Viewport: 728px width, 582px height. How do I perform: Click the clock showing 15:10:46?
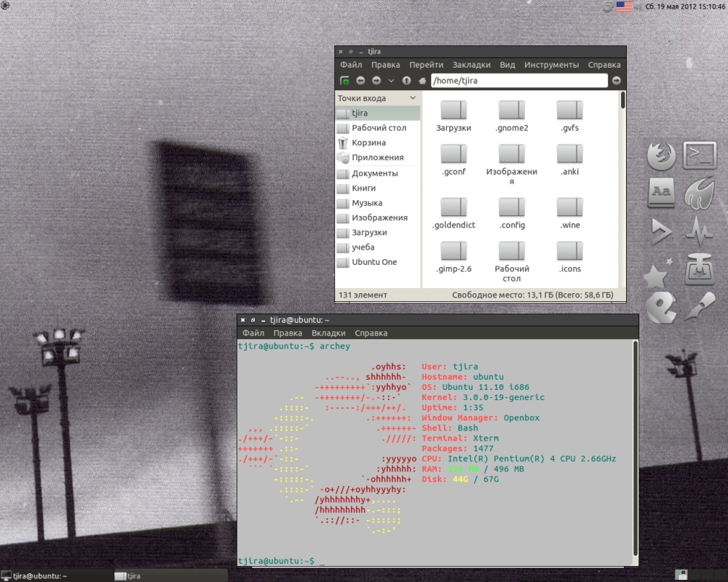tap(685, 7)
